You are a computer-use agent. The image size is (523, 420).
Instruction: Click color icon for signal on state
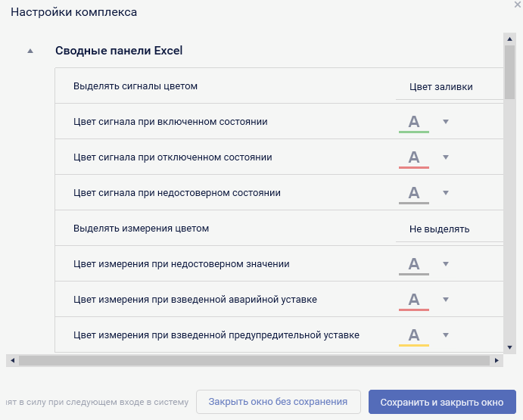pyautogui.click(x=413, y=122)
